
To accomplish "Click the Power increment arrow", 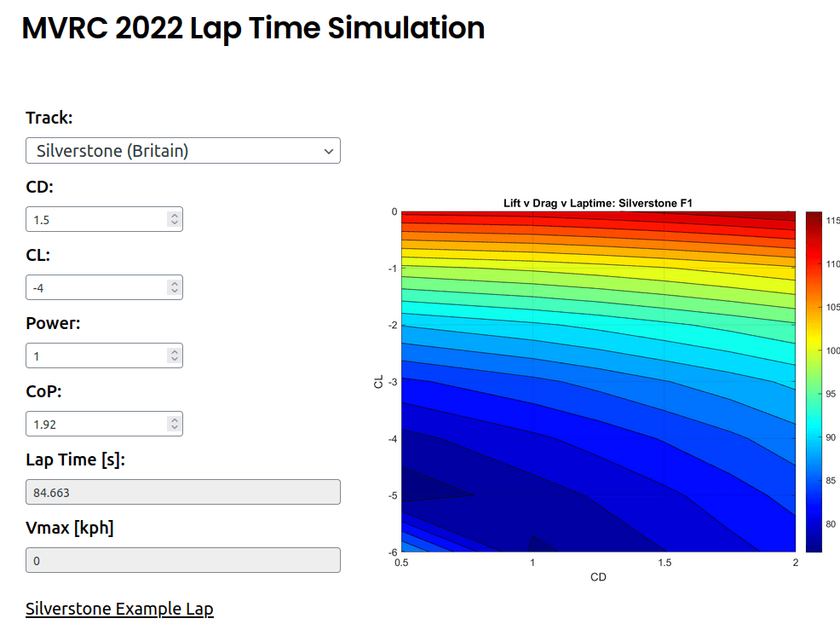I will point(174,350).
